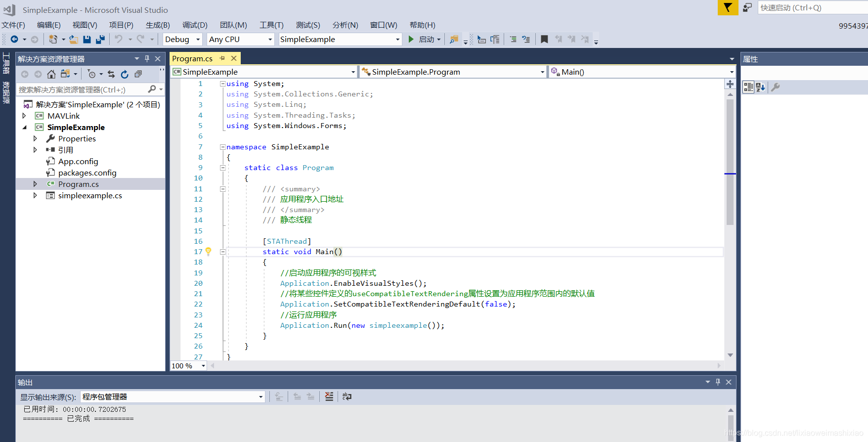Click the bookmark toggle icon in toolbar
The height and width of the screenshot is (442, 868).
[544, 39]
